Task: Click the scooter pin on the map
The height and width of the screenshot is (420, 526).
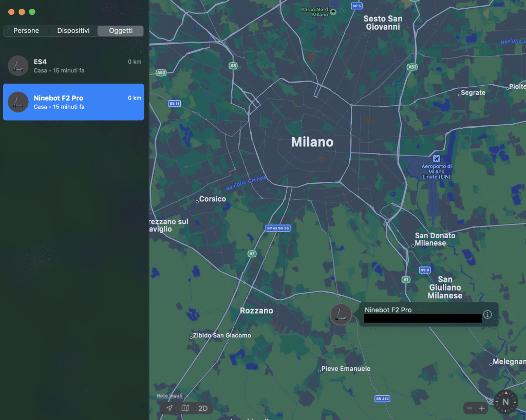Action: pyautogui.click(x=341, y=314)
